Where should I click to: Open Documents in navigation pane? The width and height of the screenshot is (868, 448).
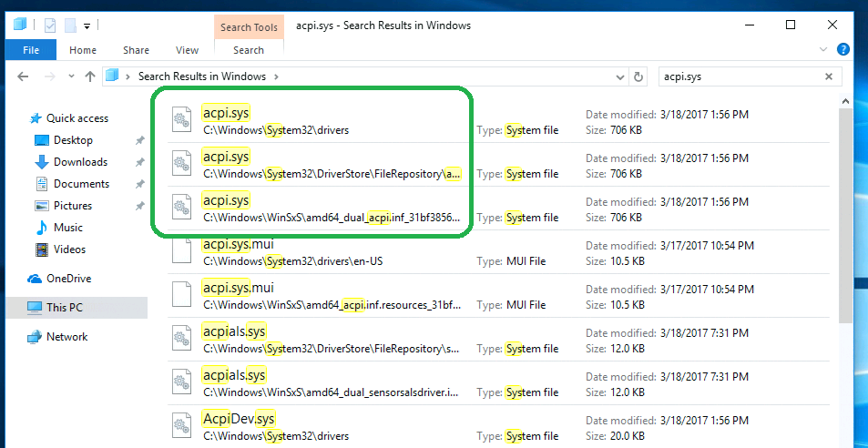[81, 184]
